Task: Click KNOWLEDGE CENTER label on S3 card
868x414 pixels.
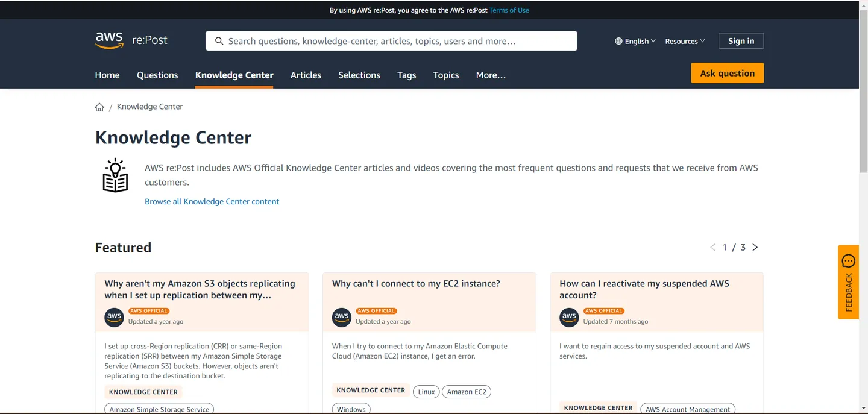Action: pyautogui.click(x=143, y=392)
